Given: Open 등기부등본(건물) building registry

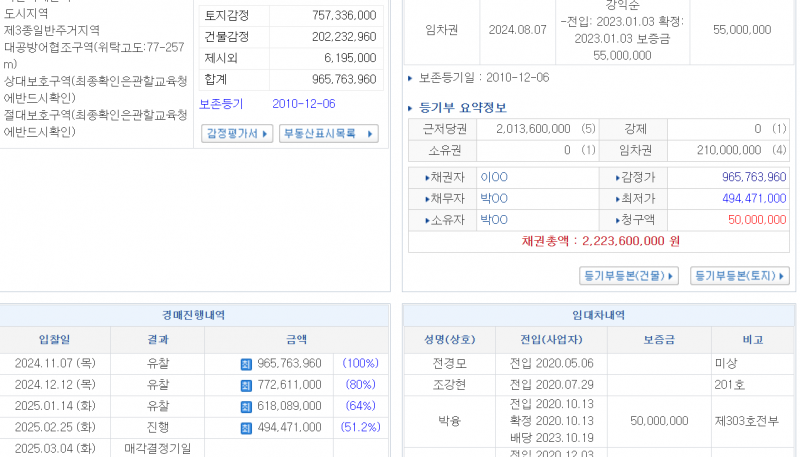Looking at the screenshot, I should point(630,275).
